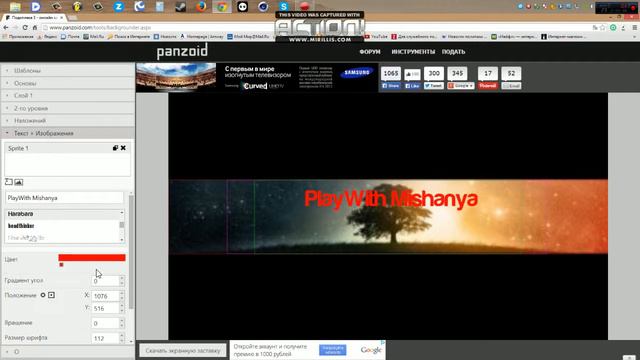Click the Tweet button
Image resolution: width=640 pixels, height=360 pixels.
pos(433,86)
